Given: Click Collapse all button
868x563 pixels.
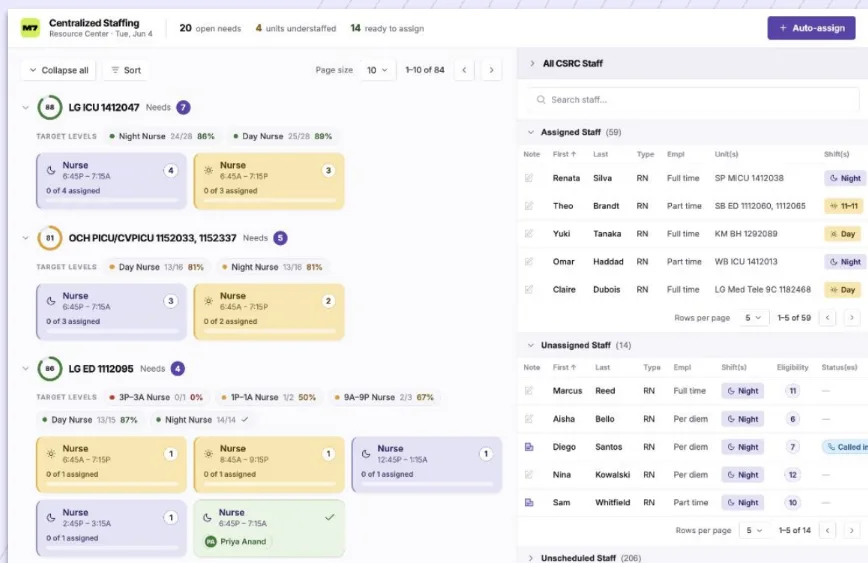Looking at the screenshot, I should coord(59,70).
